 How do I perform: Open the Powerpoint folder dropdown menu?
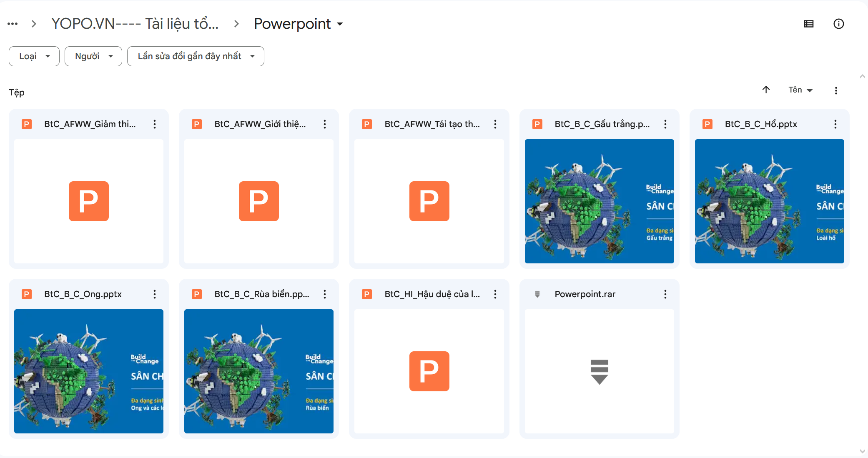298,24
